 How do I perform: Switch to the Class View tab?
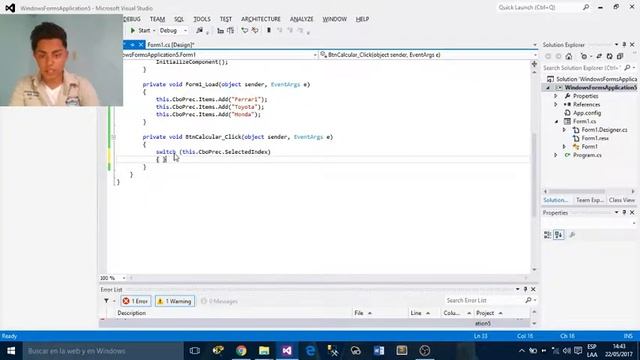621,200
